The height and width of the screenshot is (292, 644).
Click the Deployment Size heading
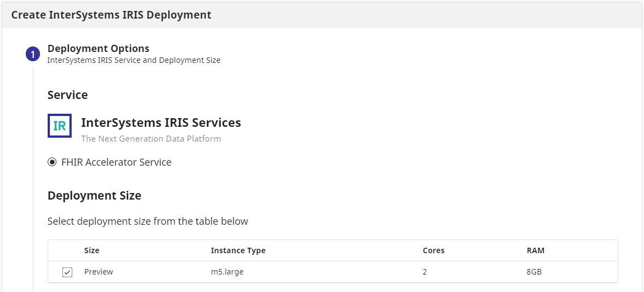(94, 195)
